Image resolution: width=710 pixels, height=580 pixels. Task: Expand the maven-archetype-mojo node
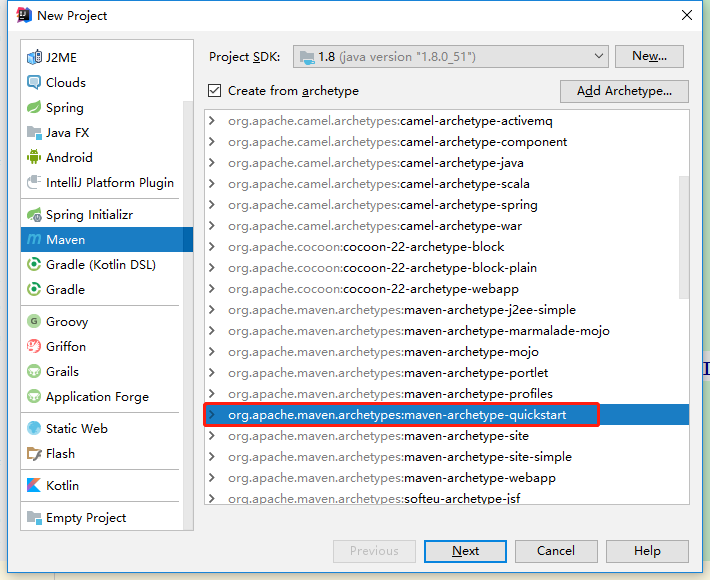[x=211, y=352]
